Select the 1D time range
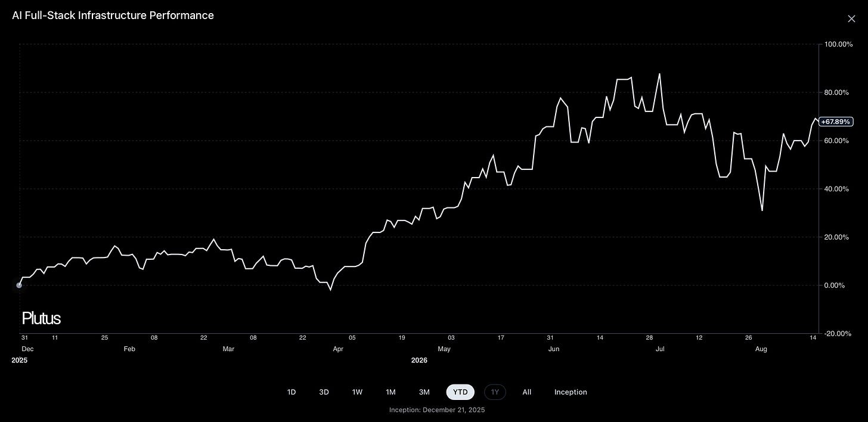Screen dimensions: 868x422 292,392
